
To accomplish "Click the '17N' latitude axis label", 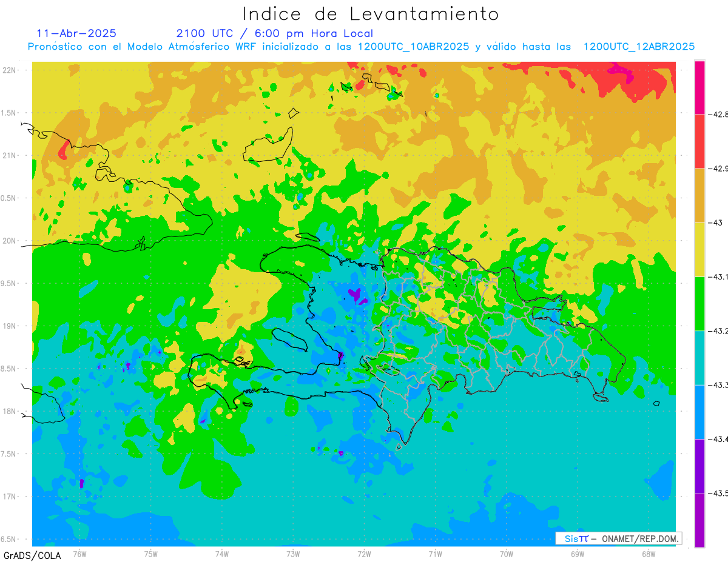I will [x=10, y=497].
